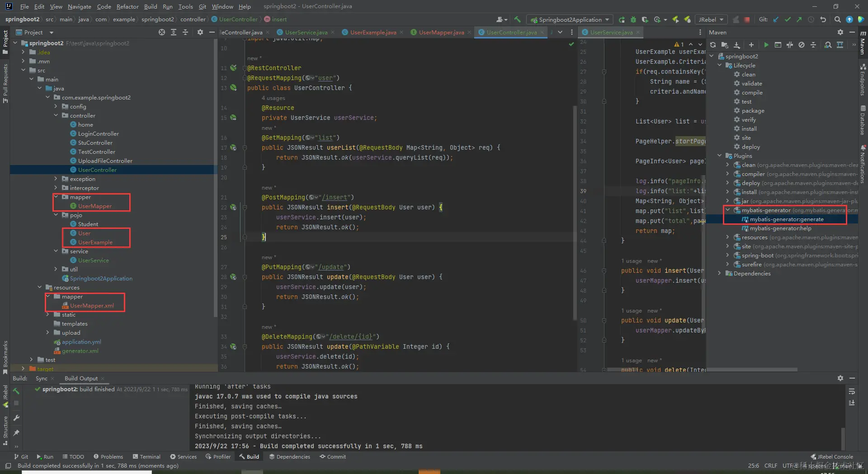This screenshot has width=868, height=474.
Task: Roll back changes with the undo arrow
Action: [823, 19]
